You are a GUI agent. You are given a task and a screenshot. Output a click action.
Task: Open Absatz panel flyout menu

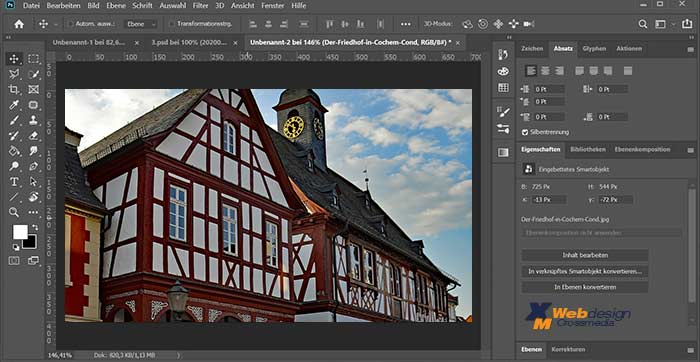(691, 50)
